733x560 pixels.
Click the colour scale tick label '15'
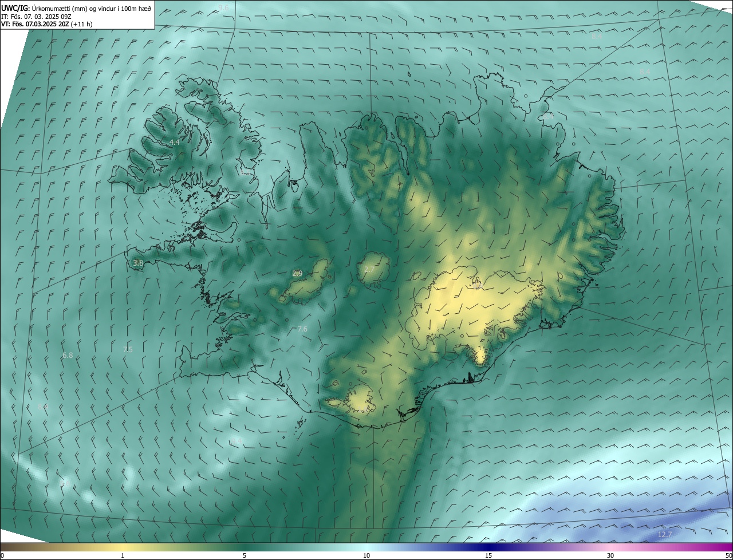[x=488, y=555]
